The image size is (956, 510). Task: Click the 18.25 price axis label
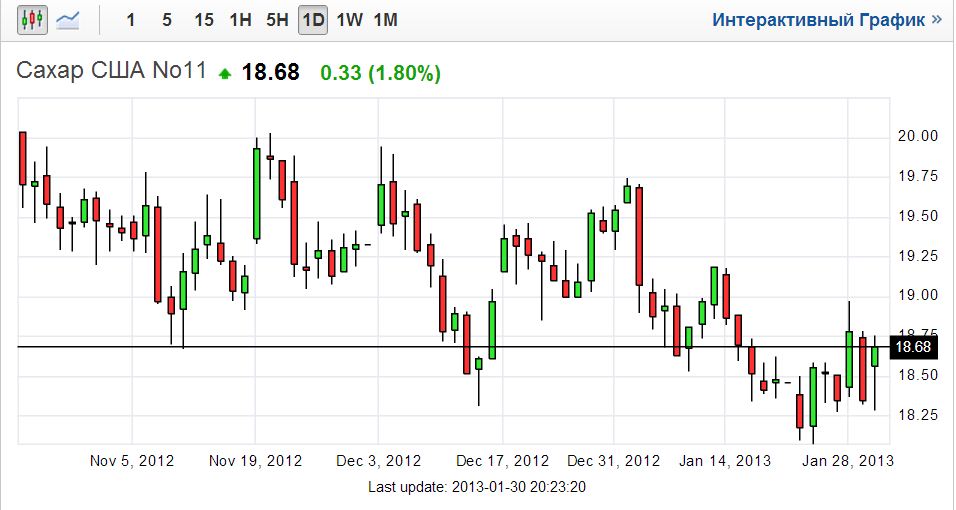coord(918,415)
